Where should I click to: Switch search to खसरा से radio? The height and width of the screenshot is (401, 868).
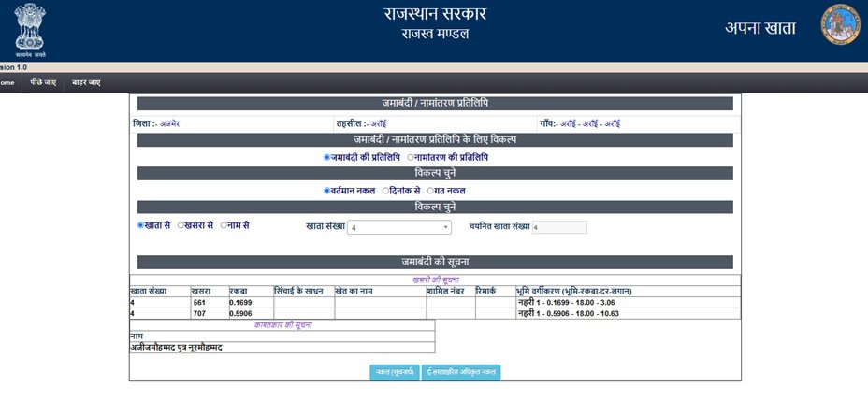pyautogui.click(x=181, y=225)
